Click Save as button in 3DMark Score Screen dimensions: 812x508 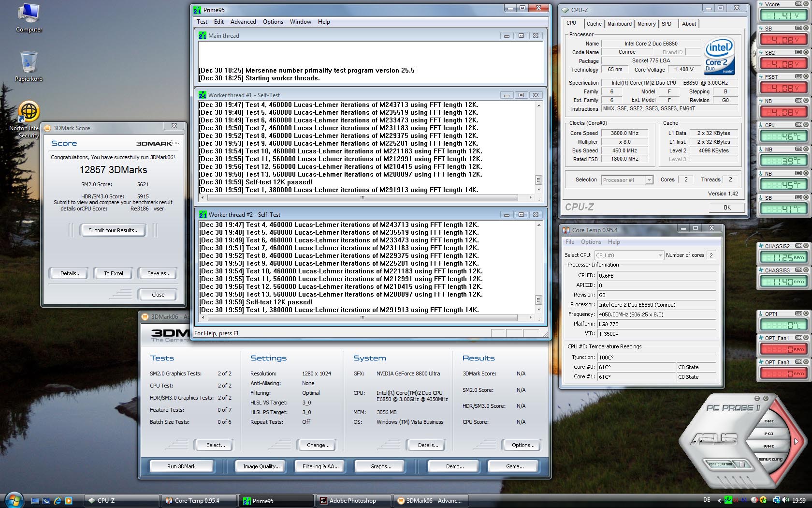pos(159,273)
